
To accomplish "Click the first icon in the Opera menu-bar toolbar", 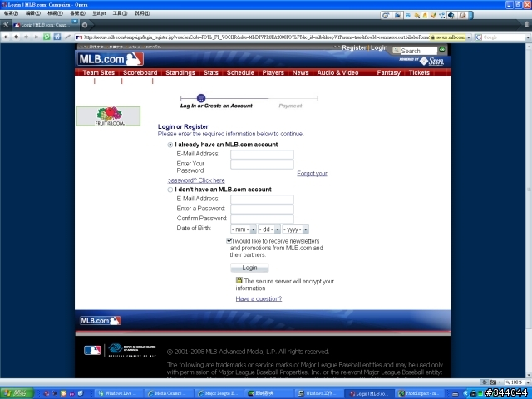I will click(x=386, y=15).
